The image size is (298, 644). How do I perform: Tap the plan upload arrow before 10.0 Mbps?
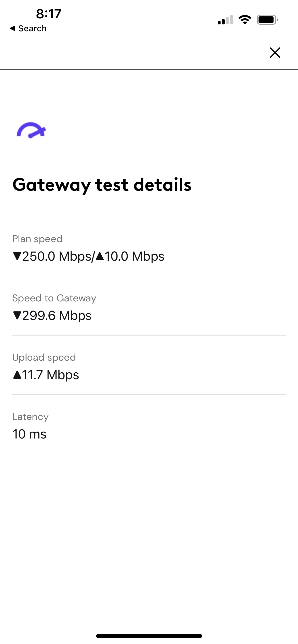coord(100,256)
